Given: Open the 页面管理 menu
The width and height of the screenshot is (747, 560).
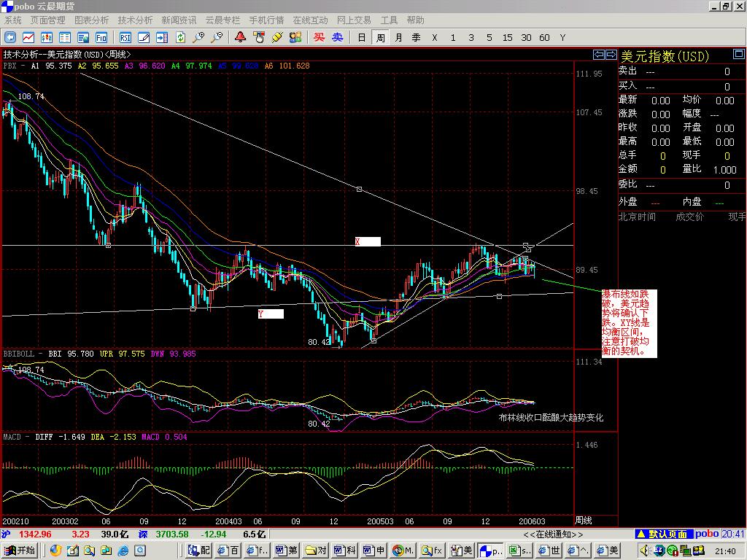Looking at the screenshot, I should (47, 20).
